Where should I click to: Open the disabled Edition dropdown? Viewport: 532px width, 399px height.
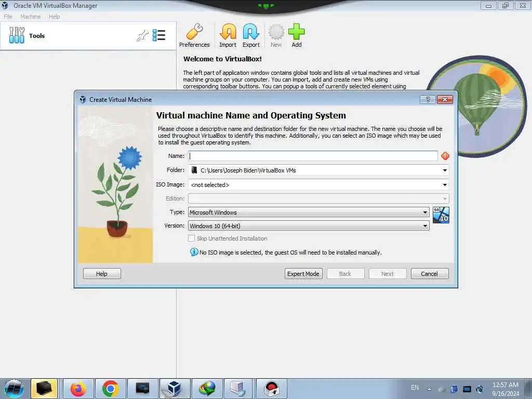[x=318, y=198]
